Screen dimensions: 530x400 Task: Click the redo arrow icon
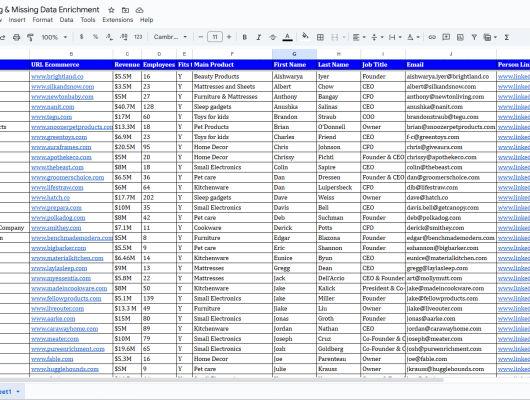click(x=2, y=37)
